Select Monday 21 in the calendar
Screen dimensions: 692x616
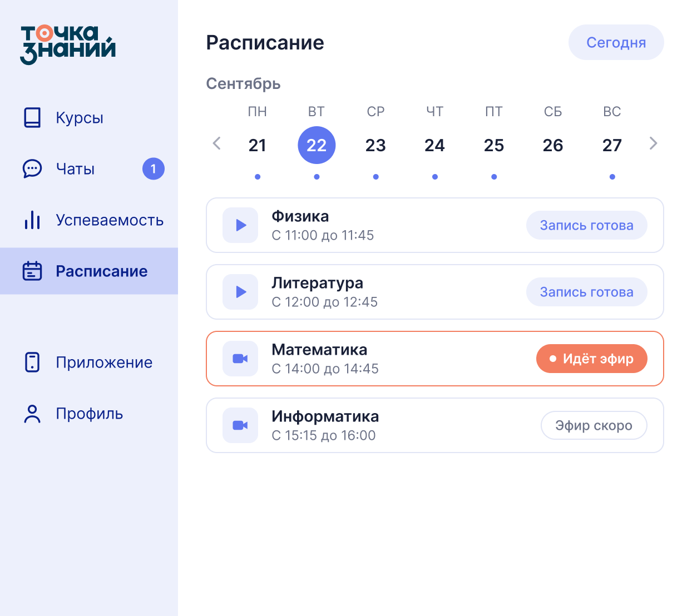tap(258, 145)
